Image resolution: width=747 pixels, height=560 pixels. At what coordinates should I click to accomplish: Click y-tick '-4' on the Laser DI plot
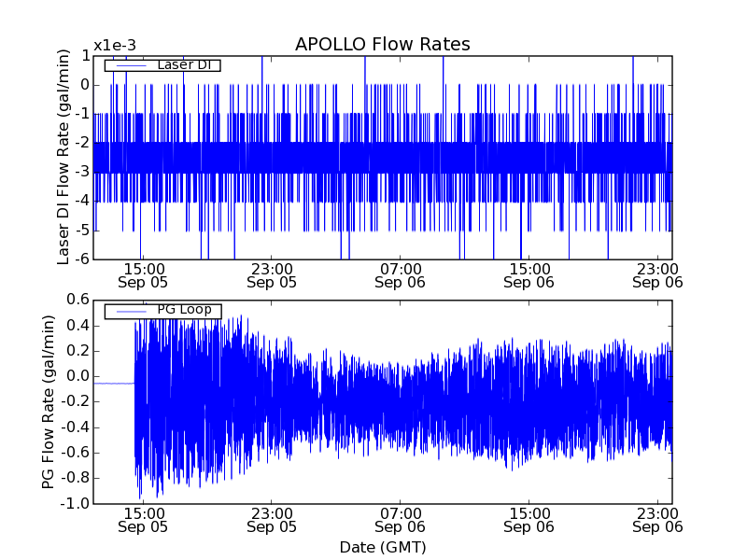point(81,202)
